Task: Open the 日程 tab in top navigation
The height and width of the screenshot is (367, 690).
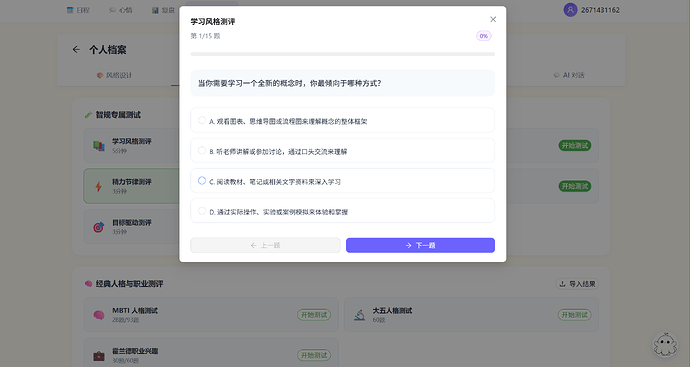Action: point(78,10)
